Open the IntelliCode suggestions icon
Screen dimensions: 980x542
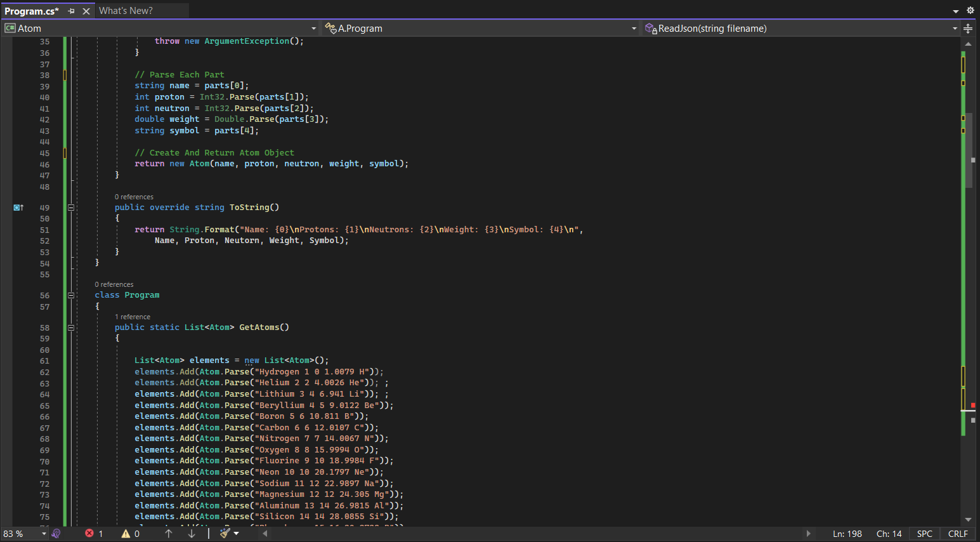tap(56, 534)
